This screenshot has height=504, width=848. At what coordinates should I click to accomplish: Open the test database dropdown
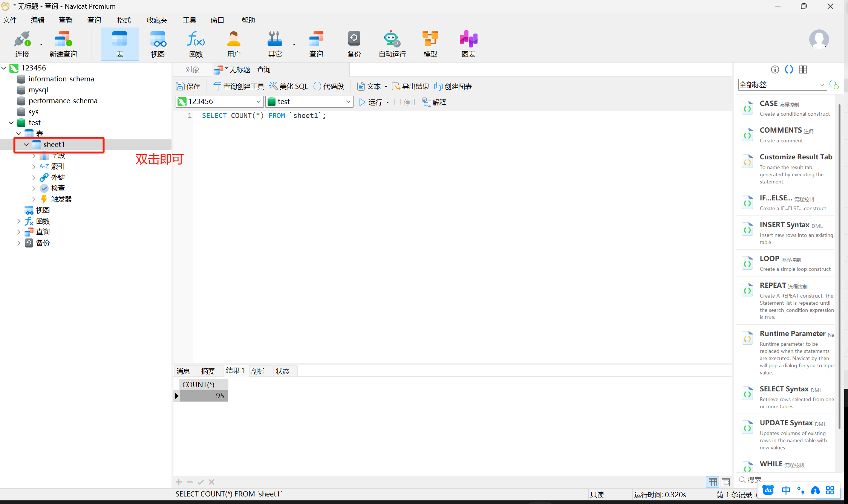tap(348, 102)
